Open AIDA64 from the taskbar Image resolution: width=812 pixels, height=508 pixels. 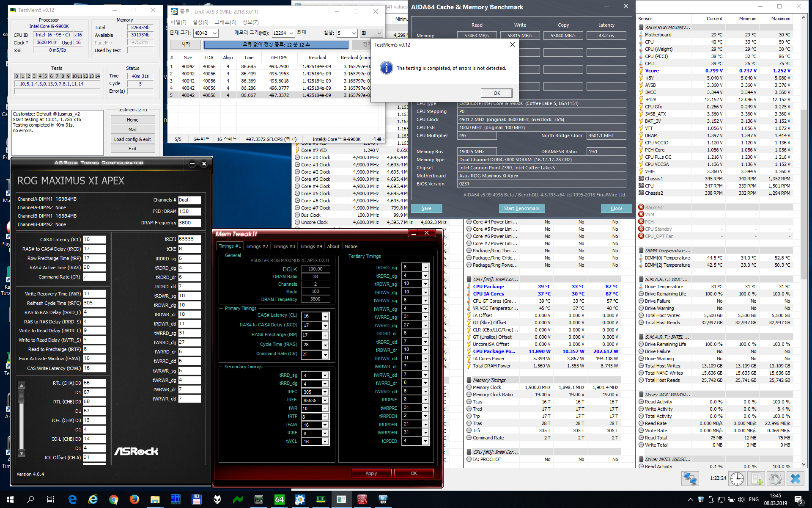(279, 500)
